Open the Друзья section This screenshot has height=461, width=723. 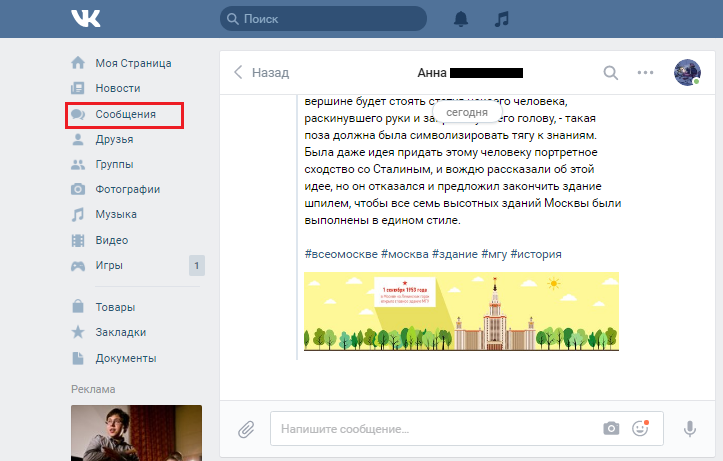(114, 139)
